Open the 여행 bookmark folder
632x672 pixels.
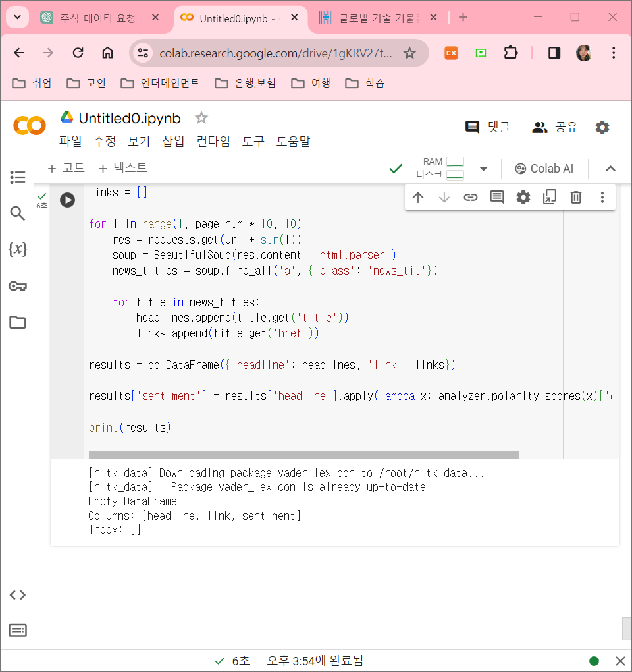tap(311, 83)
